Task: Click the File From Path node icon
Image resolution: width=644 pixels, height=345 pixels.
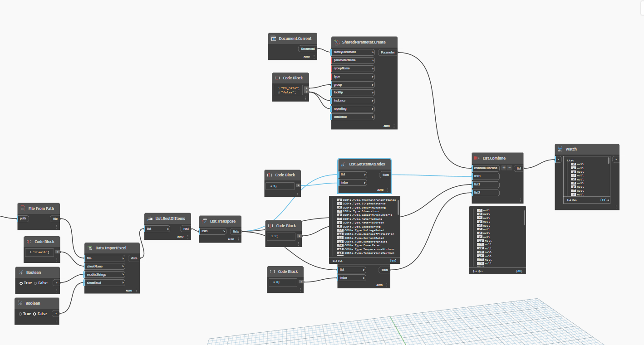Action: [x=23, y=209]
